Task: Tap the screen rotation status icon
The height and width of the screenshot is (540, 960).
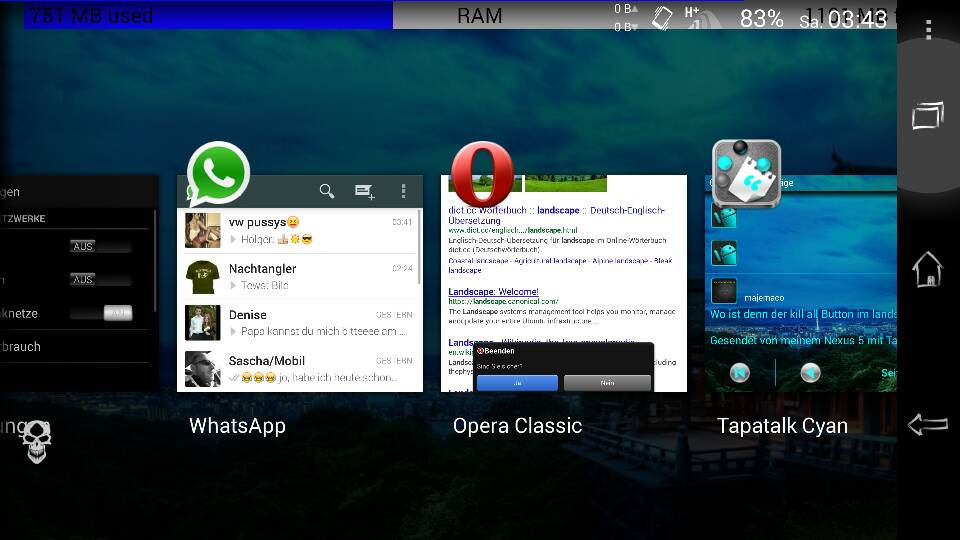Action: (661, 17)
